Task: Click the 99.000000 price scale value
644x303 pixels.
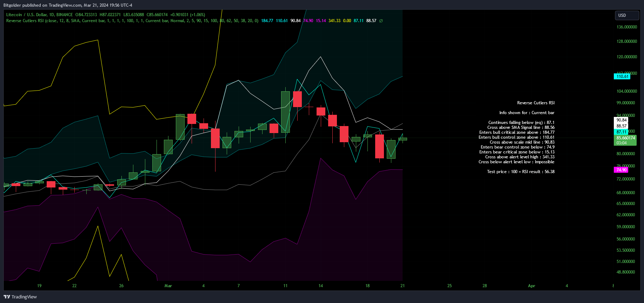Action: (626, 103)
